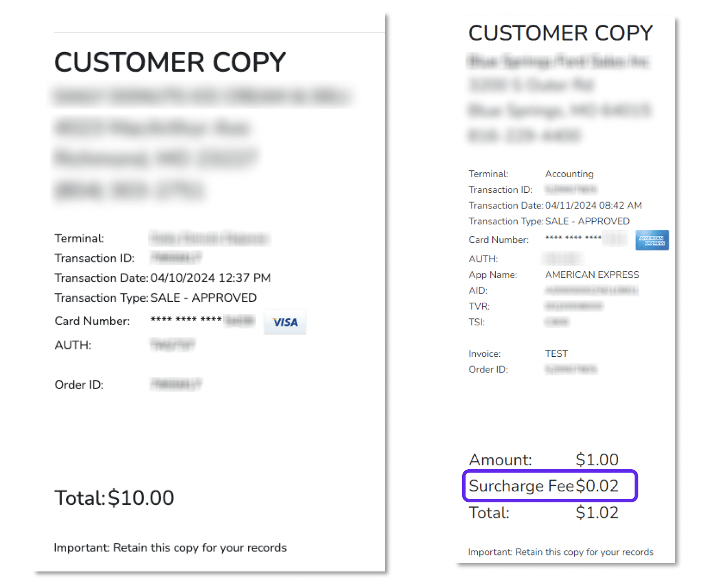Viewport: 711px width, 588px height.
Task: Click the masked card number on left receipt
Action: click(x=203, y=320)
